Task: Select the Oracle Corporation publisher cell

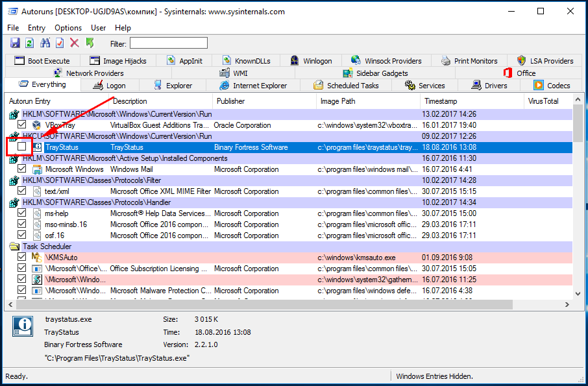Action: pyautogui.click(x=242, y=125)
